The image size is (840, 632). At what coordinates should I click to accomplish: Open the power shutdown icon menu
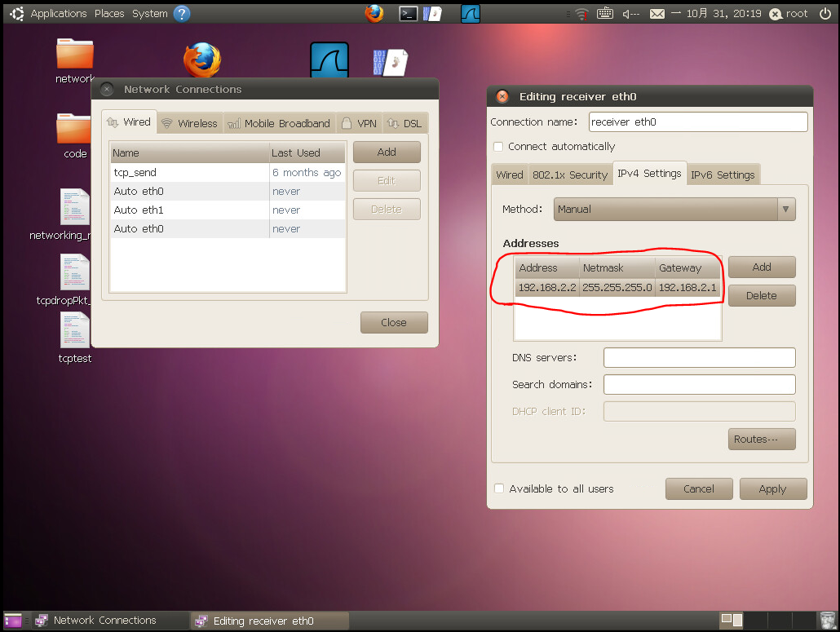pyautogui.click(x=825, y=14)
